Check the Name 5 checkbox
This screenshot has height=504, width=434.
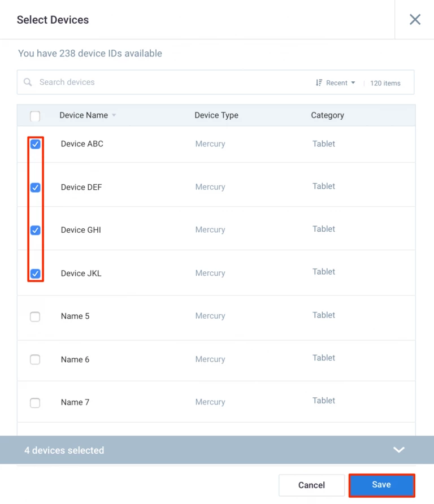click(x=35, y=316)
